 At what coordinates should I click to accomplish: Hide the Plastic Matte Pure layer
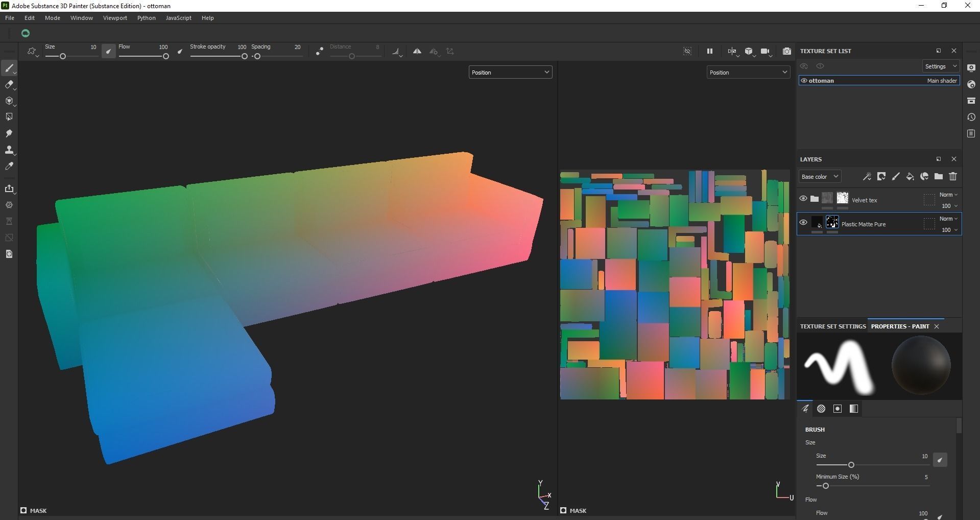coord(803,223)
